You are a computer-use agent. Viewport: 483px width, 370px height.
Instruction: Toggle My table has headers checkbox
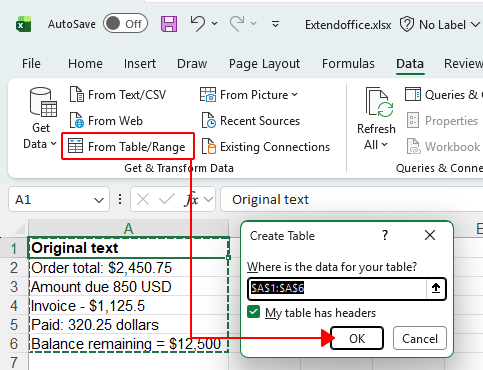254,312
